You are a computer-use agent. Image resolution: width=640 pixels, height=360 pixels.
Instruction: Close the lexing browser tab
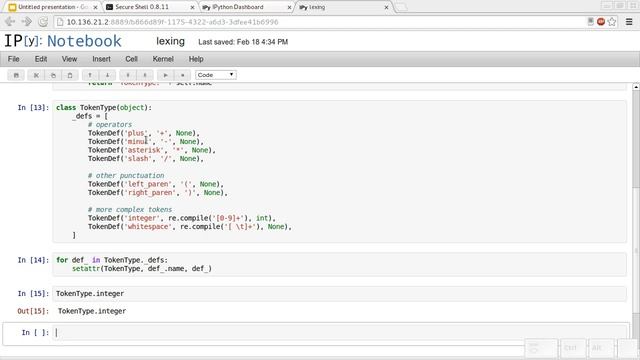[x=386, y=7]
